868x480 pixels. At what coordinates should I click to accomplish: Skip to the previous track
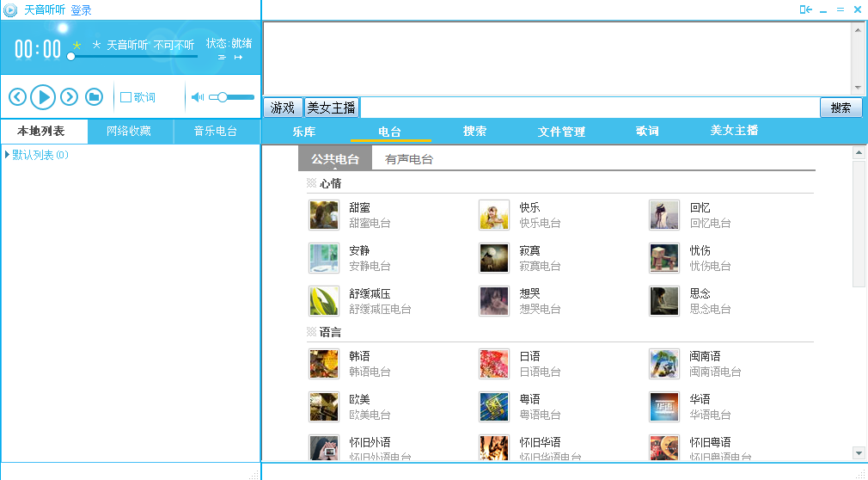(17, 97)
